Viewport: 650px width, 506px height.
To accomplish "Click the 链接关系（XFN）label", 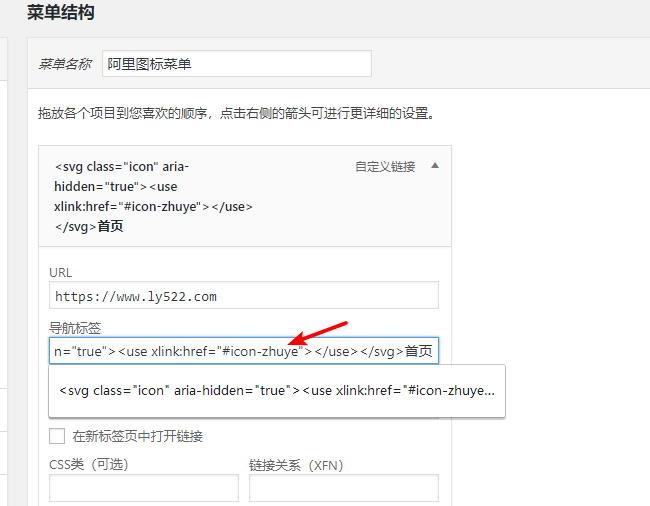I will (295, 464).
